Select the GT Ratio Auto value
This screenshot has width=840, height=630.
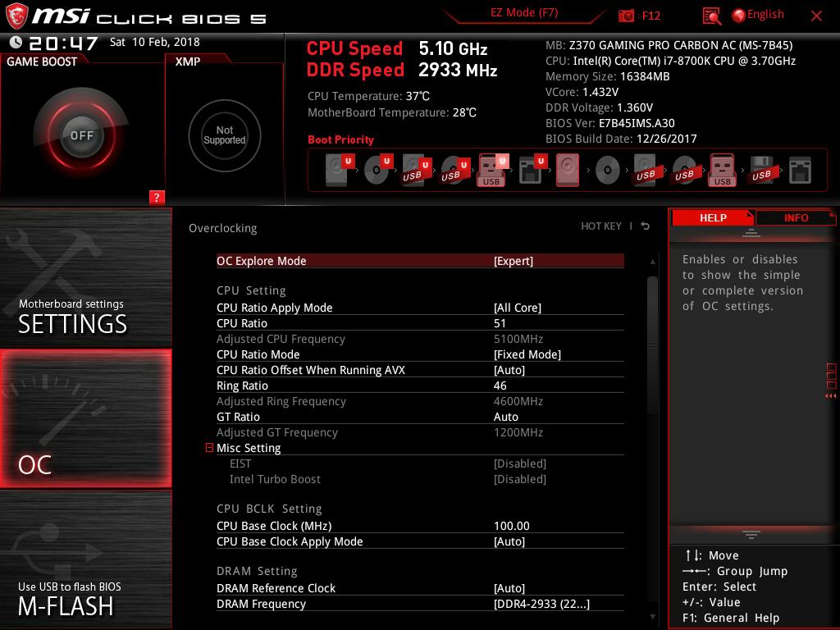tap(505, 417)
